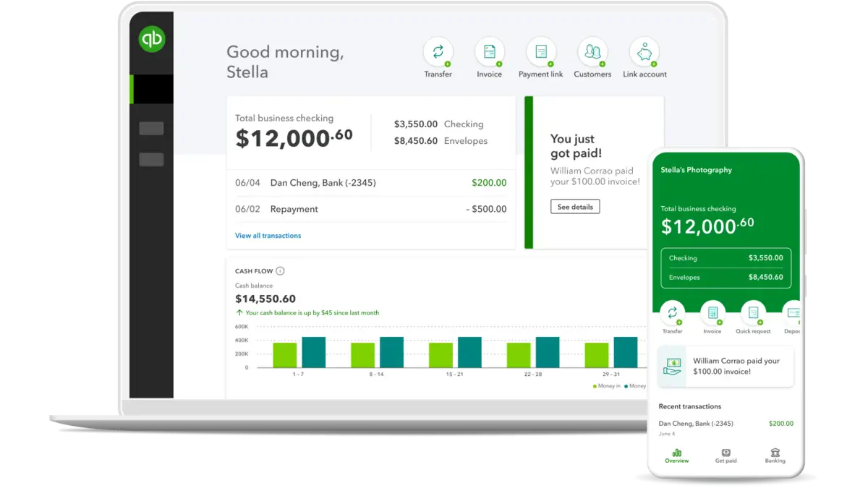This screenshot has height=488, width=868.
Task: Click the QuickBooks logo in the sidebar
Action: tap(152, 38)
